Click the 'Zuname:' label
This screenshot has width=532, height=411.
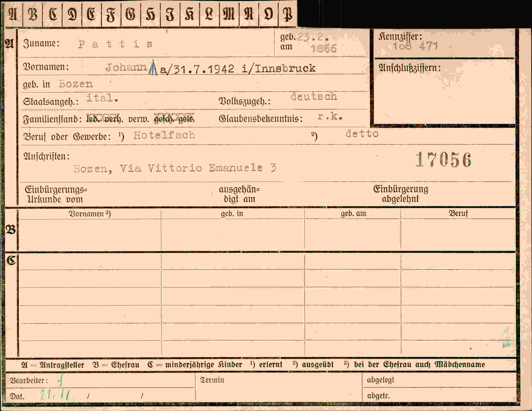click(x=41, y=43)
